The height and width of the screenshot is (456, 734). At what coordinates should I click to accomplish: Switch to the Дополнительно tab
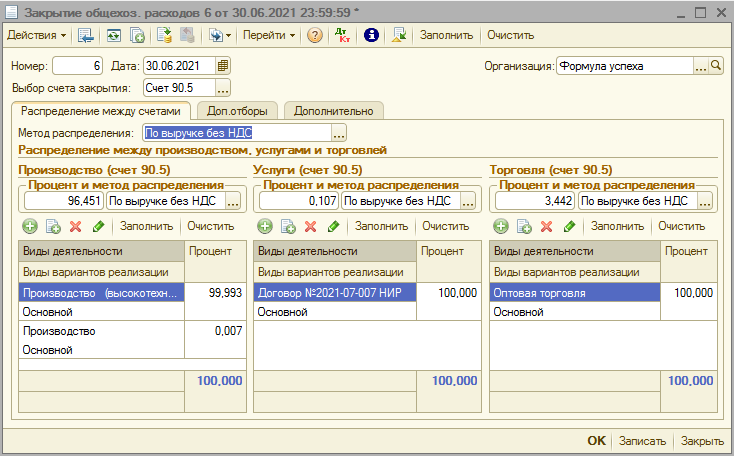click(x=333, y=111)
